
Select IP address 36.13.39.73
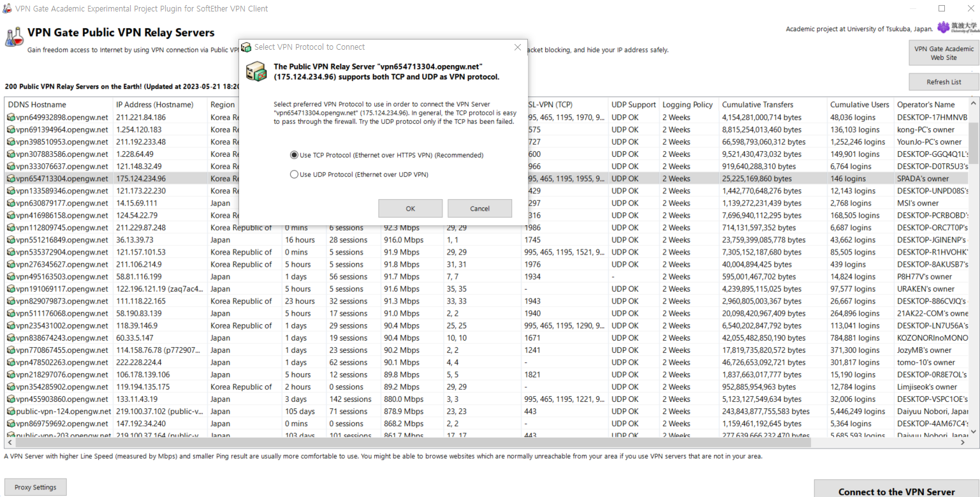pyautogui.click(x=135, y=240)
